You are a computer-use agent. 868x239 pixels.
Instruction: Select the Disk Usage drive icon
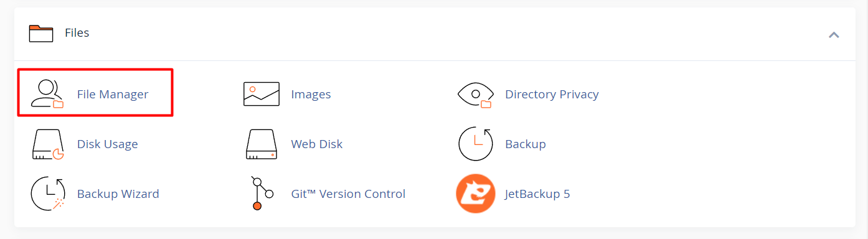point(48,144)
